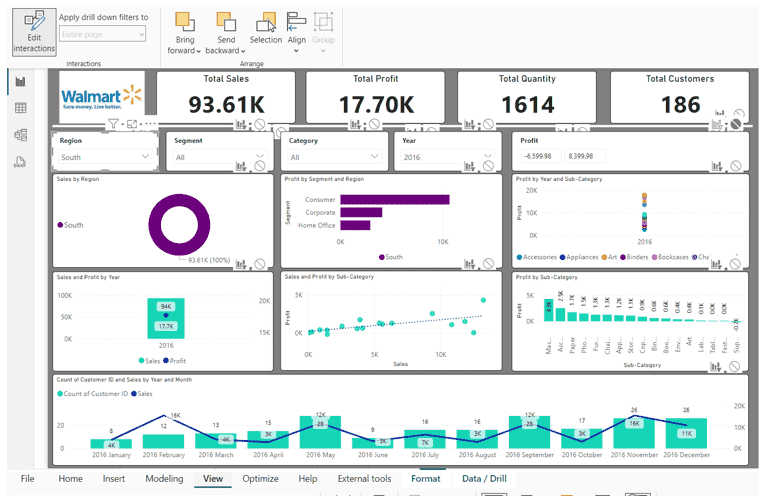Open the Year slicer dropdown showing 2016
This screenshot has width=763, height=496.
[x=448, y=157]
